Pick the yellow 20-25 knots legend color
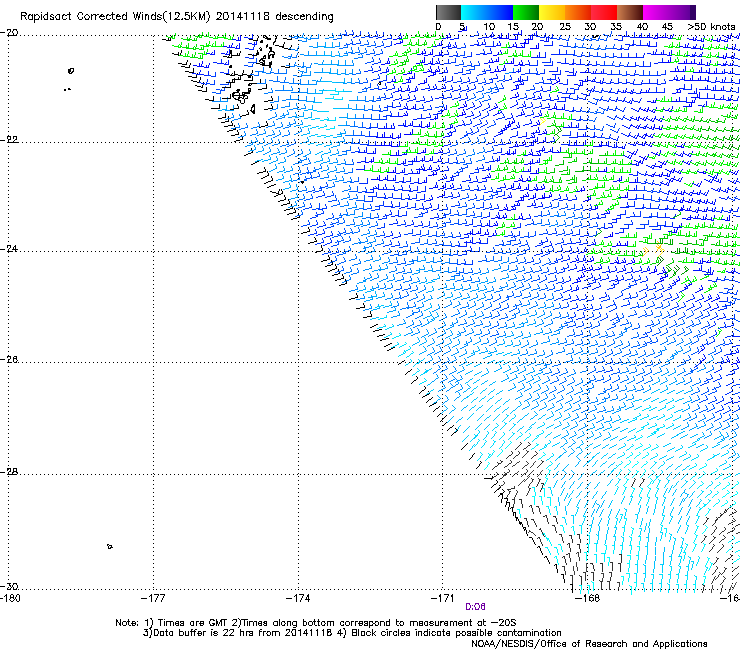 [x=552, y=12]
